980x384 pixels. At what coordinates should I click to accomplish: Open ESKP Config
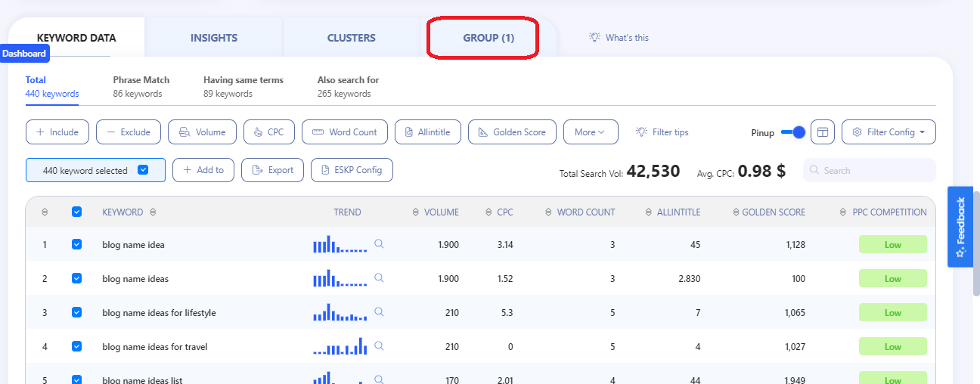pos(352,170)
